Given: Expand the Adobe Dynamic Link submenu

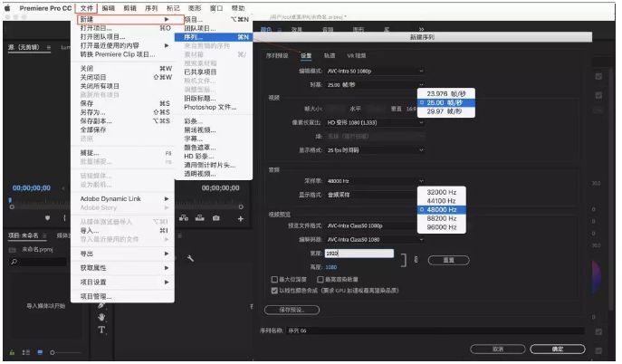Looking at the screenshot, I should point(122,199).
